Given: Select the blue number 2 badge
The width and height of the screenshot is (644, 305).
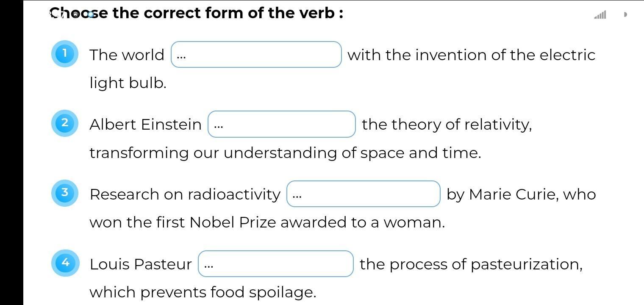Looking at the screenshot, I should [x=65, y=123].
